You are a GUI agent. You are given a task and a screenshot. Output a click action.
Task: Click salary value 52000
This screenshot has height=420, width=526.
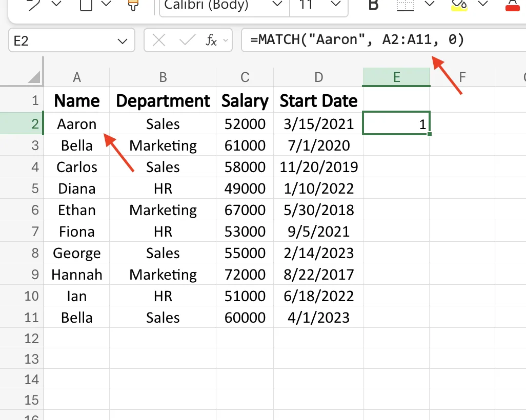[245, 123]
